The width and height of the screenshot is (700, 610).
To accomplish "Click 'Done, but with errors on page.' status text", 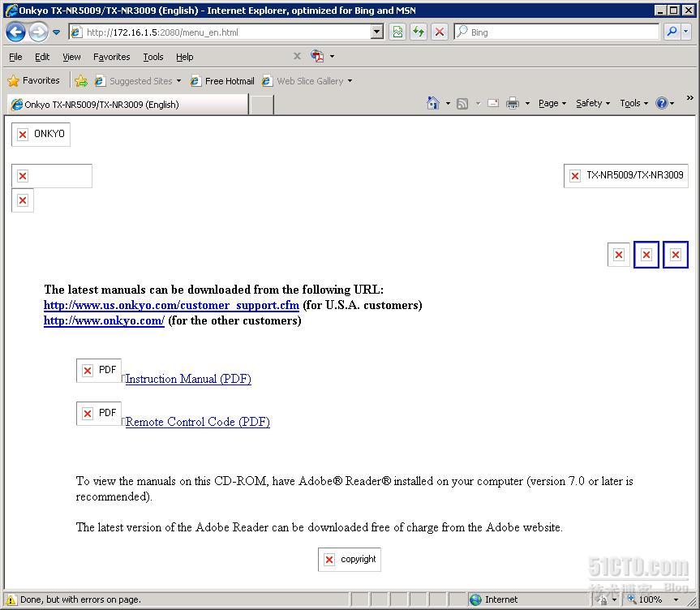I will [80, 599].
